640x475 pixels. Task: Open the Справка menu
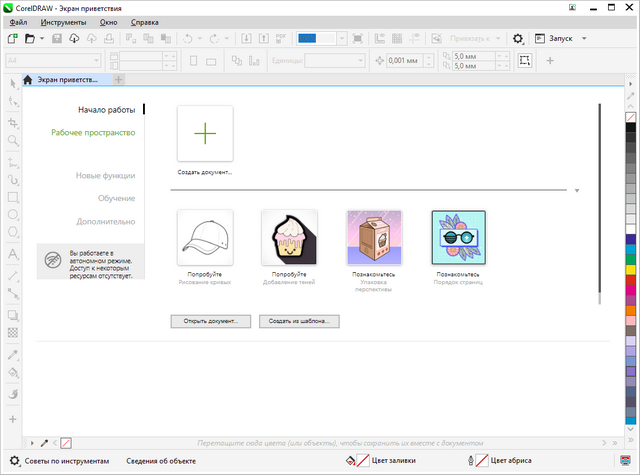tap(145, 21)
